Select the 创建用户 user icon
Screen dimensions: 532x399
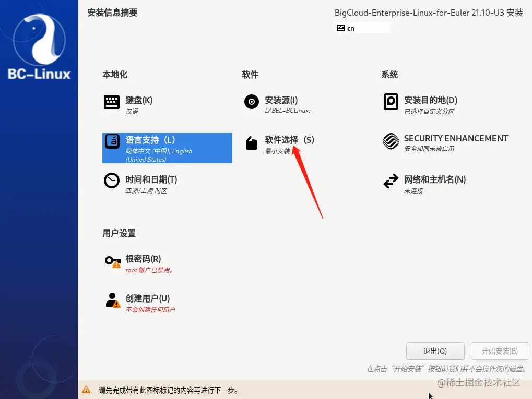[x=111, y=300]
